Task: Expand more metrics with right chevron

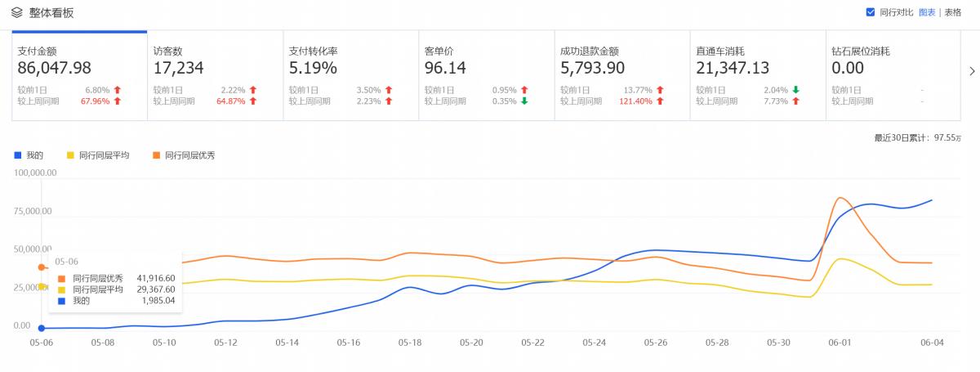Action: pos(972,71)
